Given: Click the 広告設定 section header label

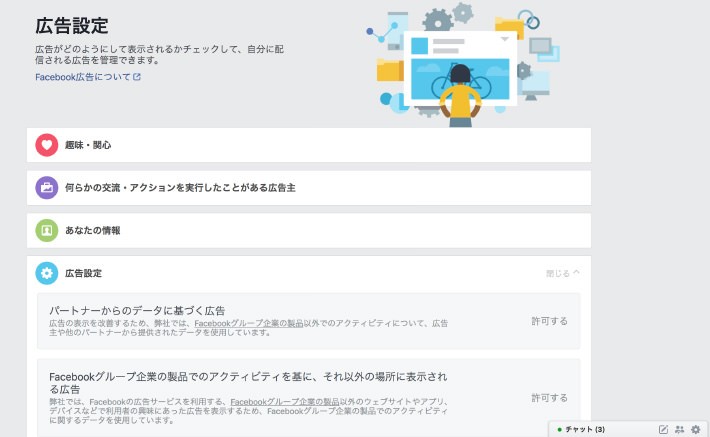Looking at the screenshot, I should click(x=83, y=273).
